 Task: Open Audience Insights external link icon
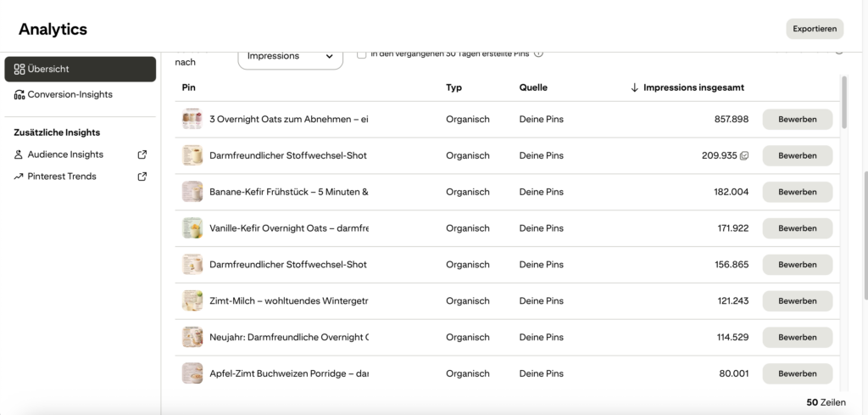[x=142, y=154]
